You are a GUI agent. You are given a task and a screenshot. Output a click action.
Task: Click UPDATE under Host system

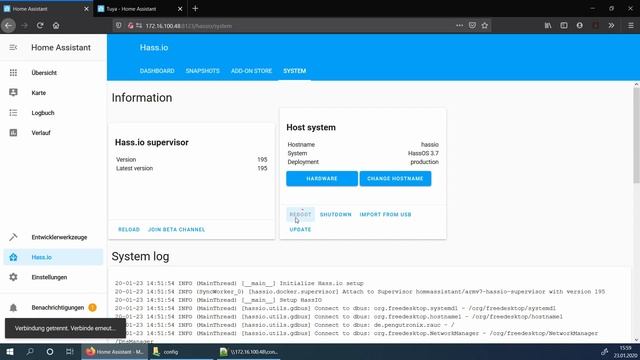300,229
